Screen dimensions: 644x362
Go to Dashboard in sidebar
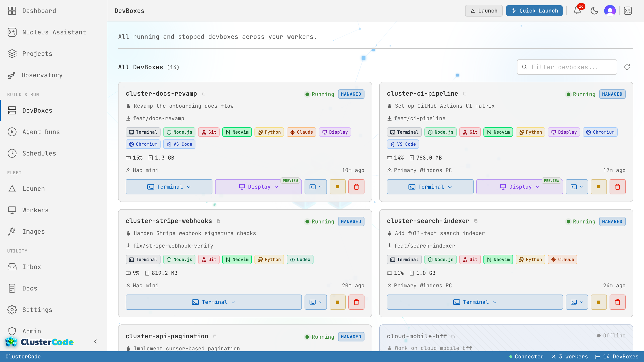point(53,11)
